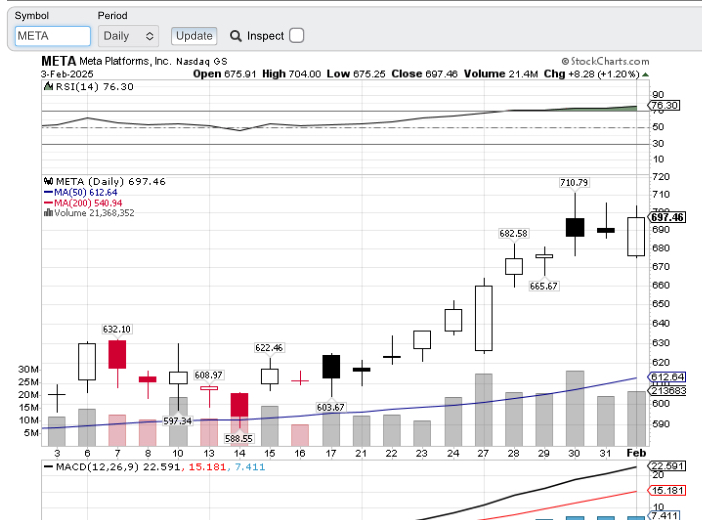
Task: Click the 603.67 price label
Action: coord(330,407)
